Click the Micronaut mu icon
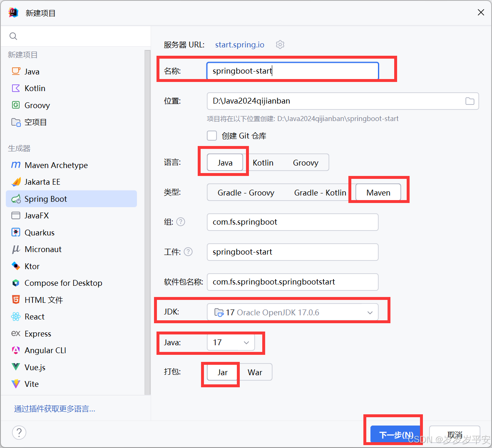Viewport: 492px width, 448px height. tap(16, 249)
